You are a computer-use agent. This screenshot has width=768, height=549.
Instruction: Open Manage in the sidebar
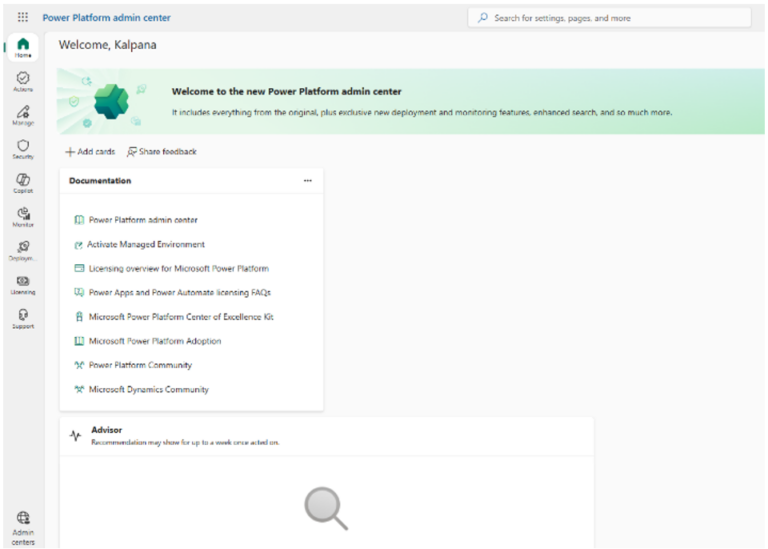click(x=23, y=116)
